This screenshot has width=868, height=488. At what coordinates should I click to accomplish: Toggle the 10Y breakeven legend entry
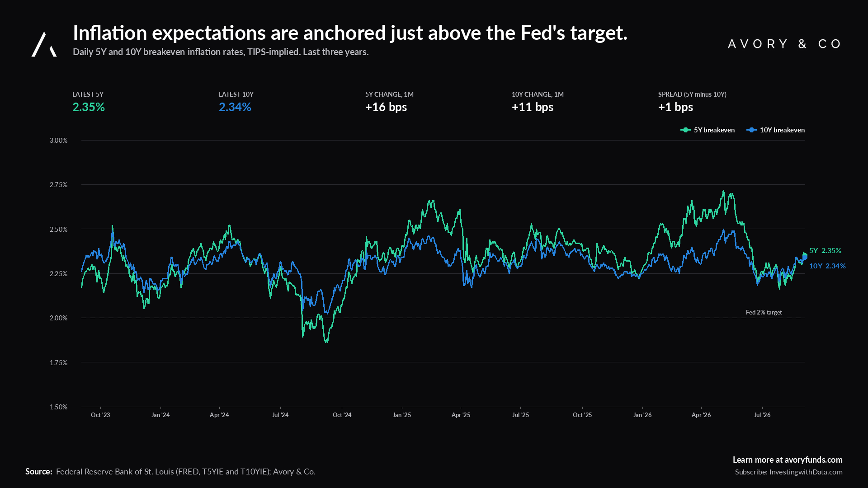pos(775,130)
